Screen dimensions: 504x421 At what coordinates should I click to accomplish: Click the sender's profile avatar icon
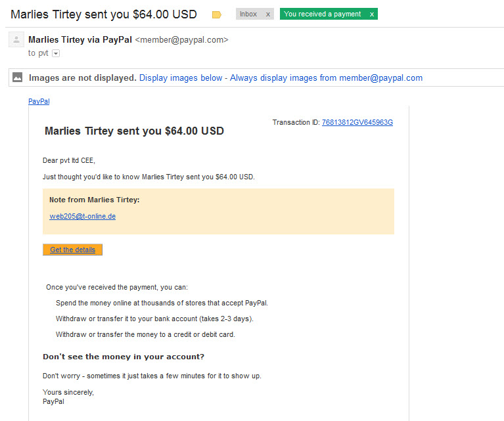pyautogui.click(x=16, y=40)
